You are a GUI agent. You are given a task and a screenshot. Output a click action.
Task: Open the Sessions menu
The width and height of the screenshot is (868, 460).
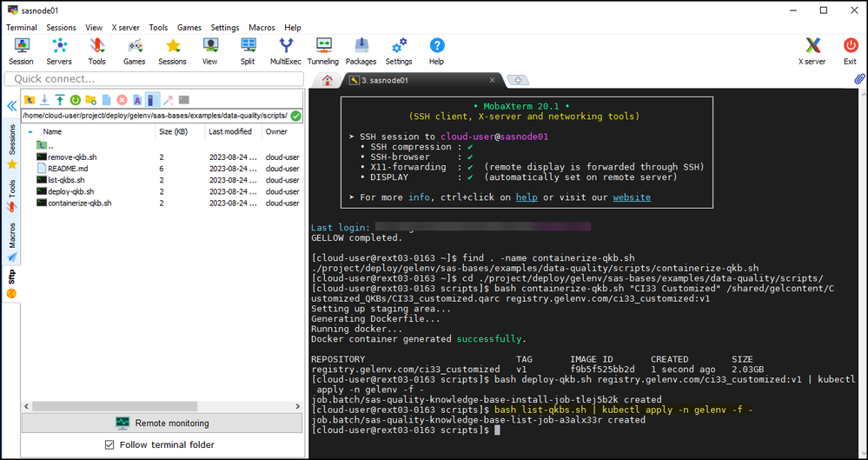[61, 28]
